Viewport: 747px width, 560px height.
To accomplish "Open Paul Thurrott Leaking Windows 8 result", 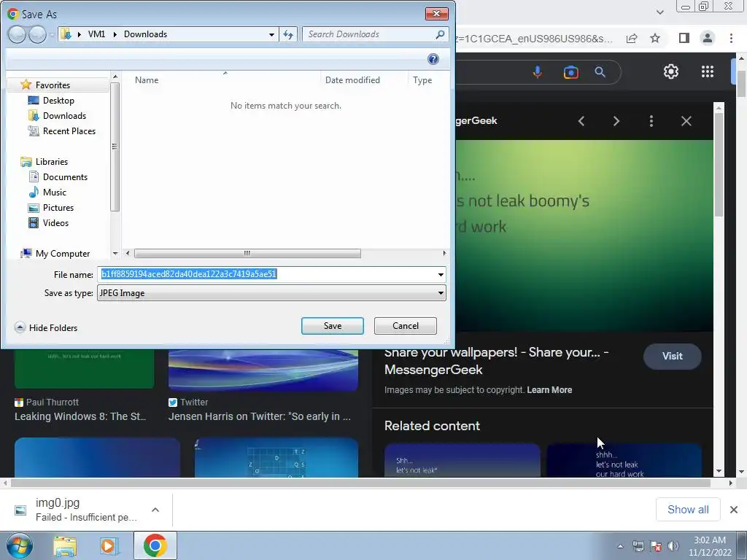I will pyautogui.click(x=80, y=416).
